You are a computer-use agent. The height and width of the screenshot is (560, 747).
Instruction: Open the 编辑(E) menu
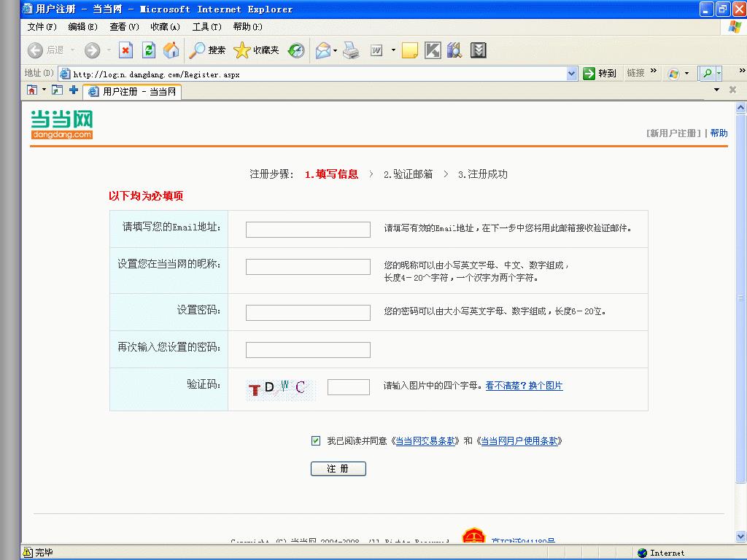point(83,27)
